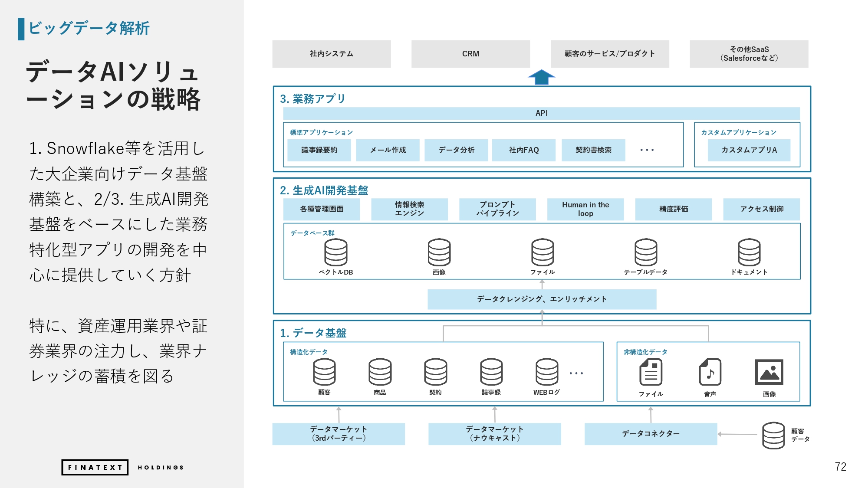Click the 商品 database icon
Viewport: 868px width, 488px height.
pos(380,372)
